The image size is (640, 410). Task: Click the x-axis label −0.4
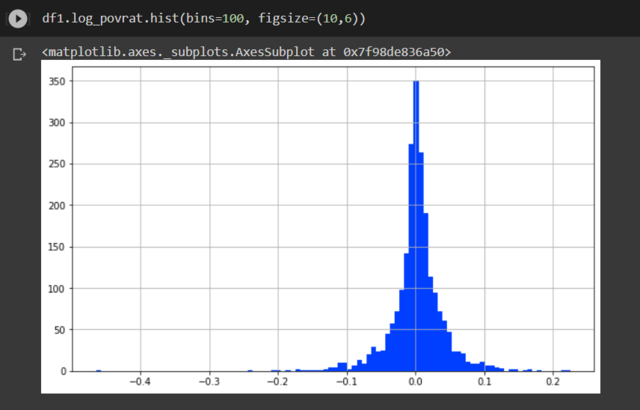click(x=140, y=381)
